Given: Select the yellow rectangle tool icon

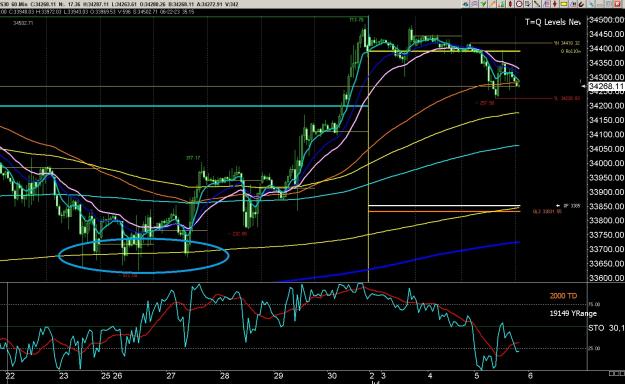Looking at the screenshot, I should (564, 4).
